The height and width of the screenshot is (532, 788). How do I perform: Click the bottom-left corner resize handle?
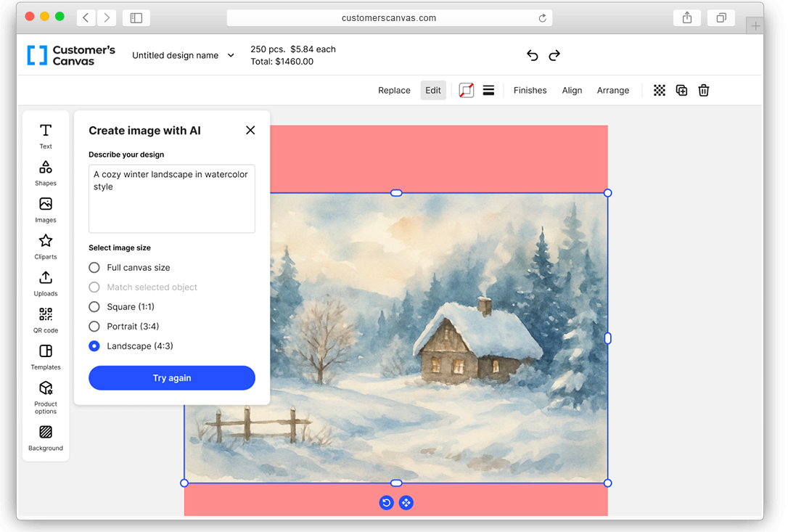point(184,483)
